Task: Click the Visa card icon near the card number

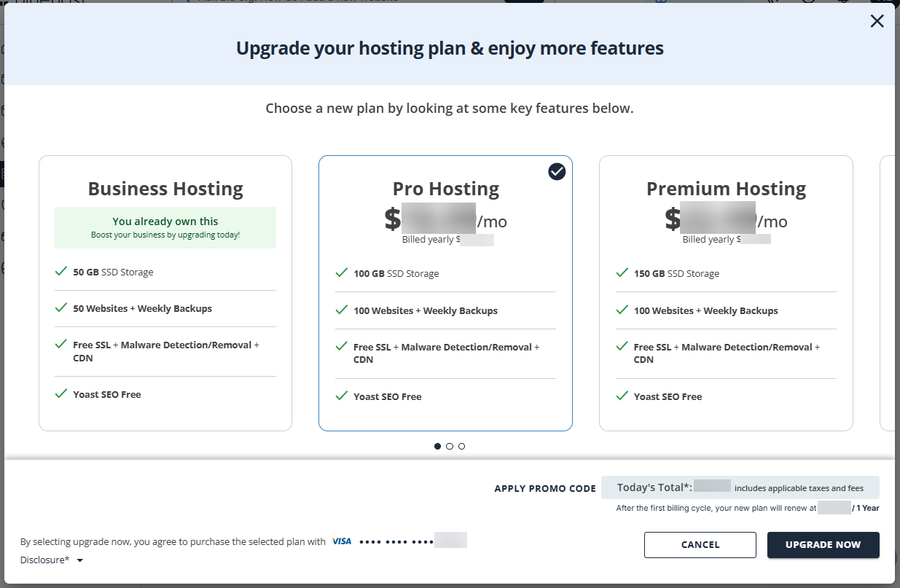Action: coord(342,541)
